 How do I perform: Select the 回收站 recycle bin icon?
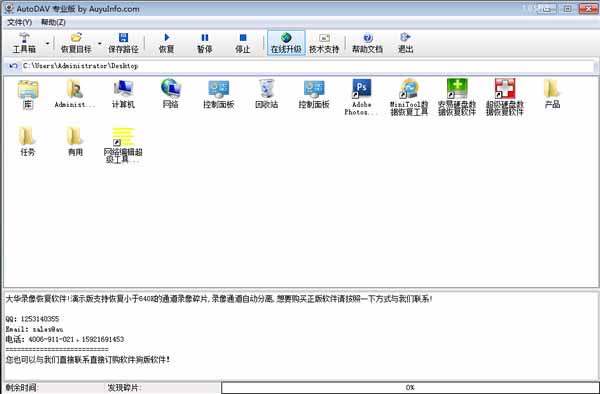coord(266,94)
